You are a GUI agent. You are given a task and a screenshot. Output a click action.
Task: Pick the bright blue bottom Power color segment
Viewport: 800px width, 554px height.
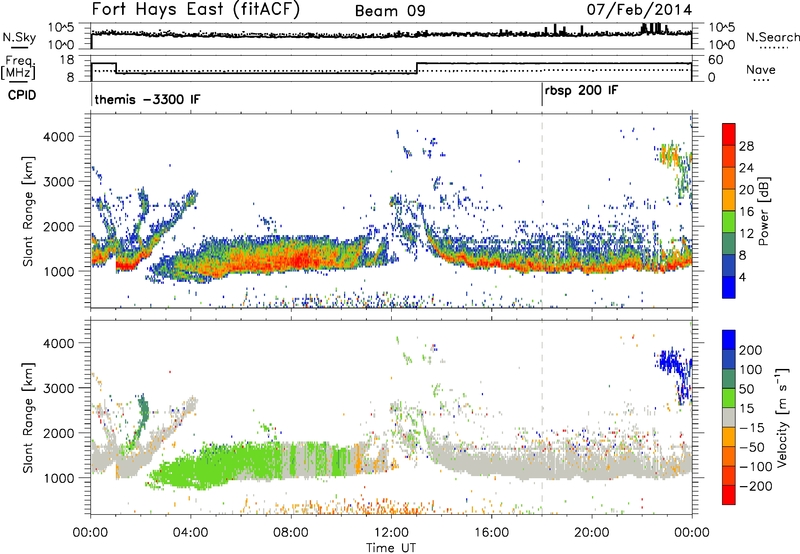[729, 288]
